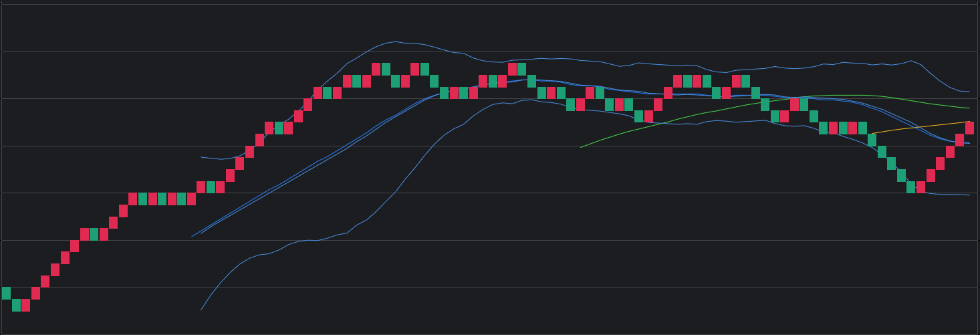Select the last red brick at far right
The image size is (980, 335).
click(x=969, y=128)
